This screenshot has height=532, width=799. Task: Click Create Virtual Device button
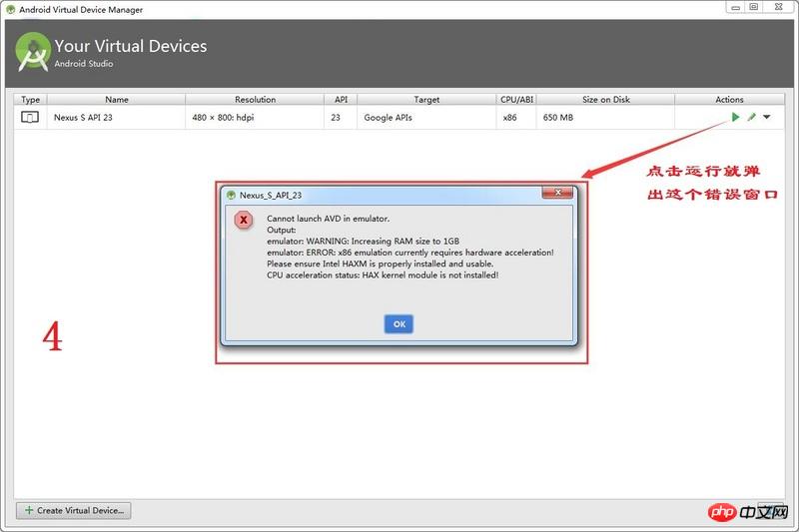point(73,510)
